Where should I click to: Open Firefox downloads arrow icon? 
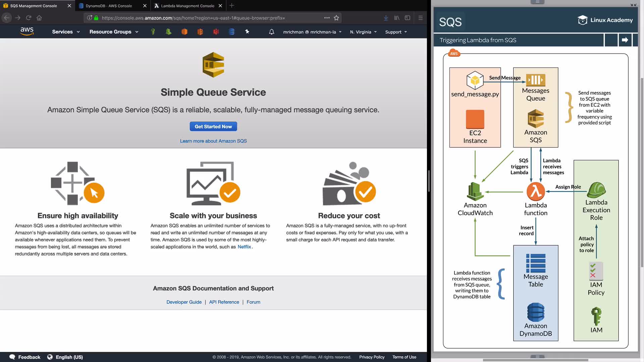click(386, 18)
